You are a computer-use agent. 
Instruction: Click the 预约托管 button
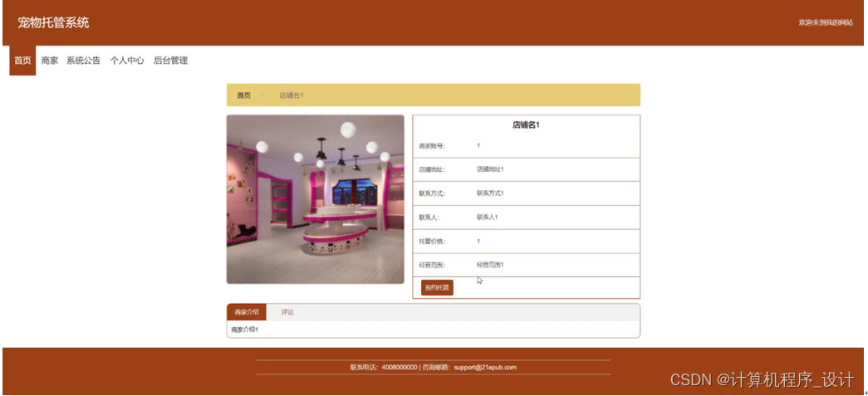click(x=437, y=287)
